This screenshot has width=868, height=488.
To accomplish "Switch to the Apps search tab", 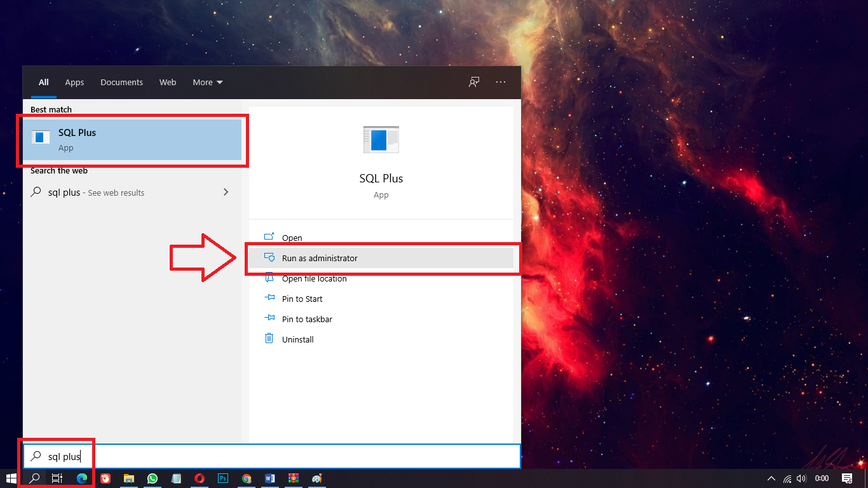I will [x=74, y=82].
